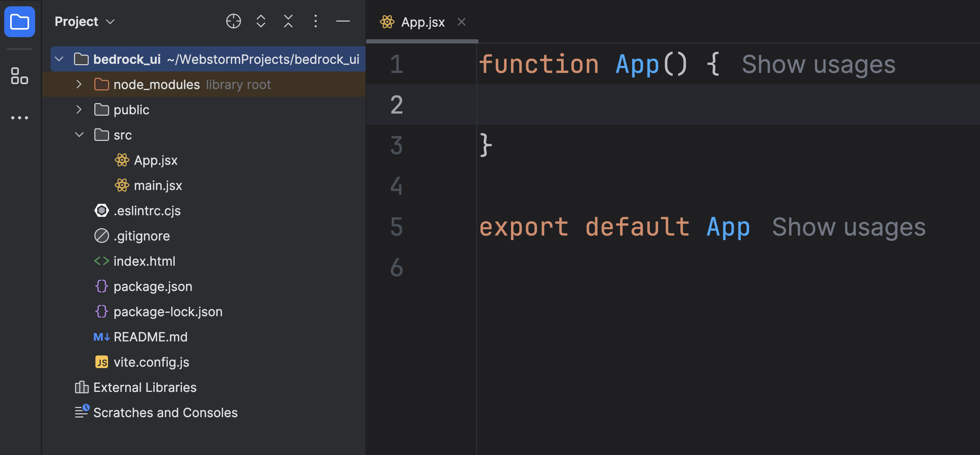Close the App.jsx tab
Image resolution: width=980 pixels, height=455 pixels.
461,22
